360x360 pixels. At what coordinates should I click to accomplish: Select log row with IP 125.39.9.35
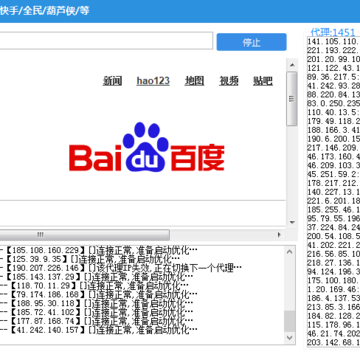(x=90, y=259)
